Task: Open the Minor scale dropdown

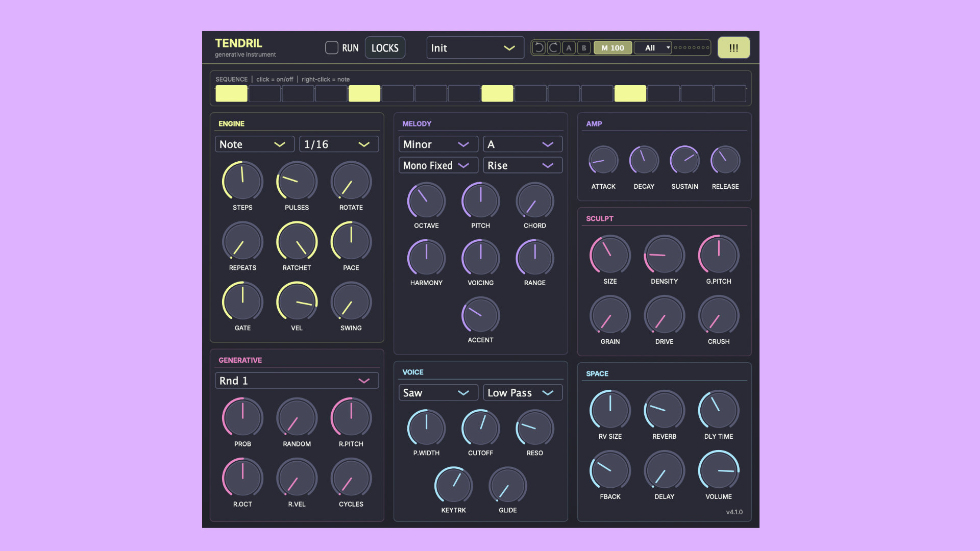Action: point(438,144)
